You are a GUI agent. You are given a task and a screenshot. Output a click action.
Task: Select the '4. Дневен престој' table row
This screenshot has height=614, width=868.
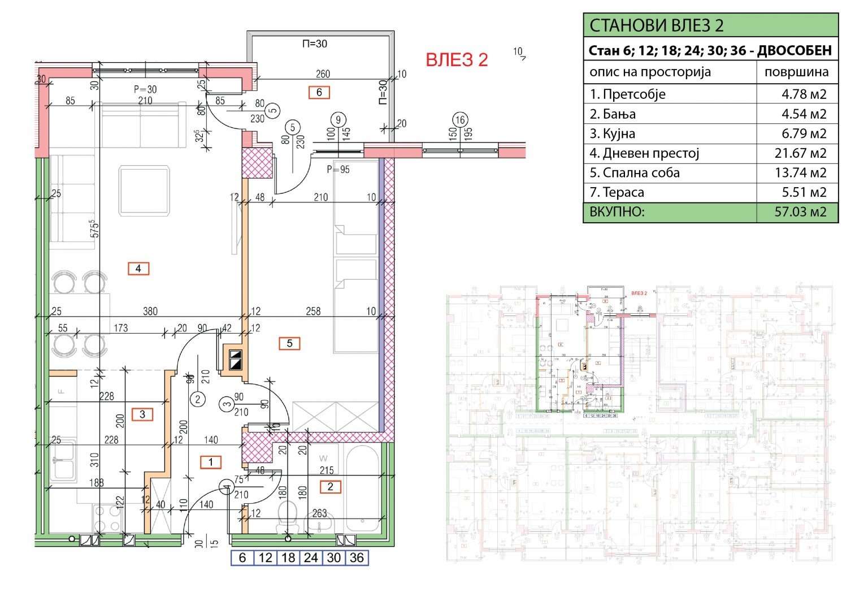(710, 153)
